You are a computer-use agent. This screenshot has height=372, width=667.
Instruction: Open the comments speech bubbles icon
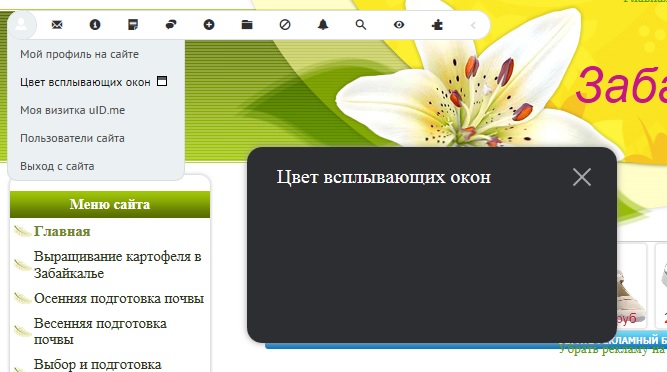tap(171, 25)
